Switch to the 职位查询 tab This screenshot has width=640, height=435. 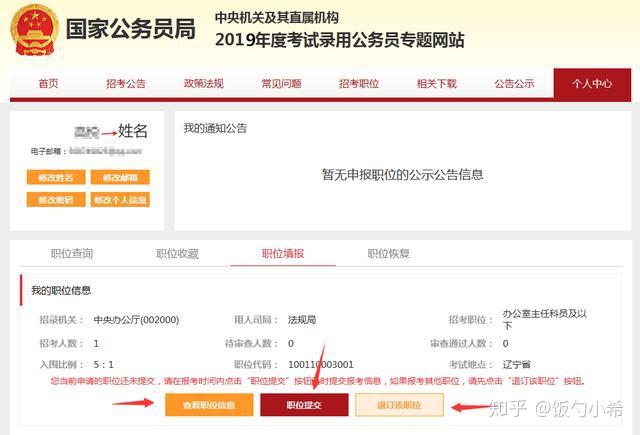click(x=72, y=253)
